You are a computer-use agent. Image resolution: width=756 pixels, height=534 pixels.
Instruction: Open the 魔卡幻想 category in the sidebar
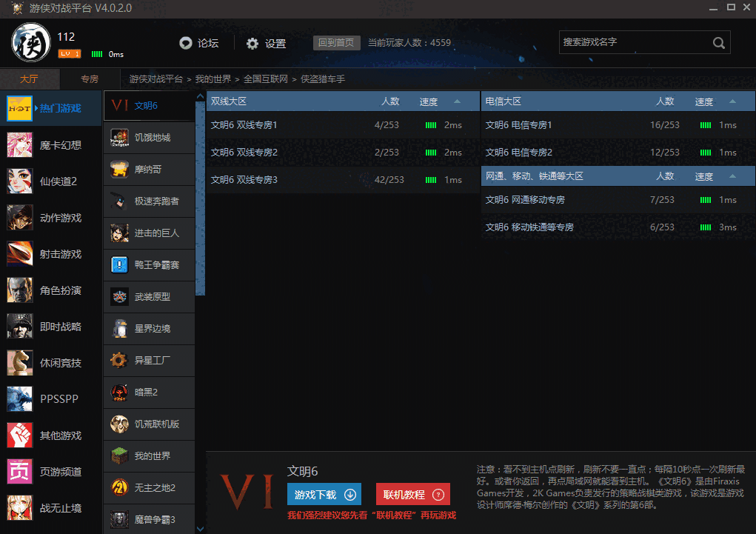click(19, 144)
